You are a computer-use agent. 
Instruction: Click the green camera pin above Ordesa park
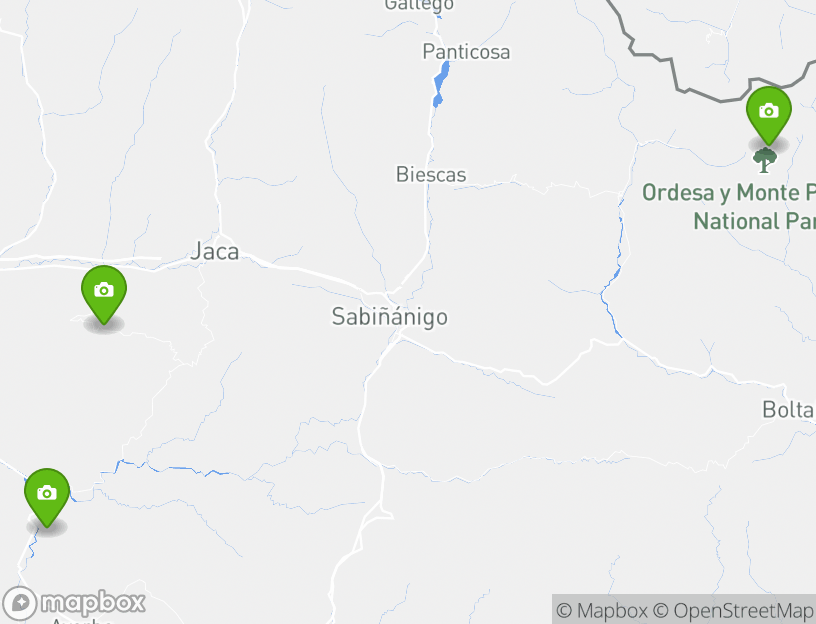coord(769,116)
